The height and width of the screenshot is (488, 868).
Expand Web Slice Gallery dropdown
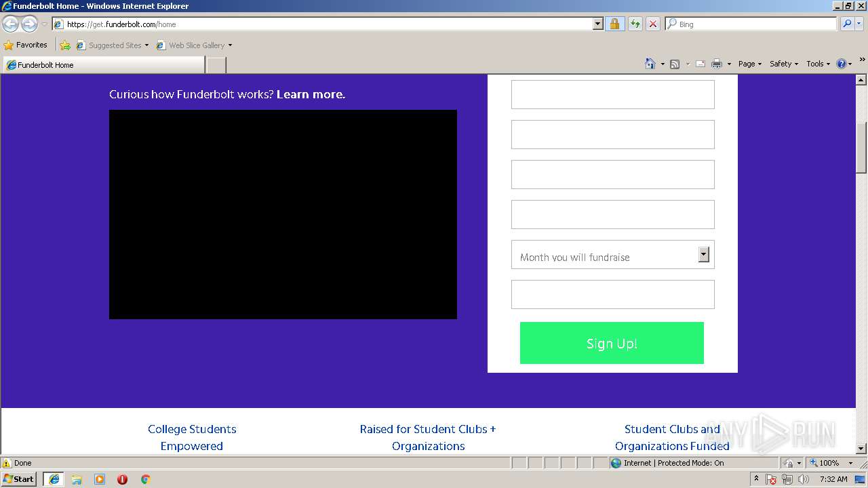tap(230, 45)
